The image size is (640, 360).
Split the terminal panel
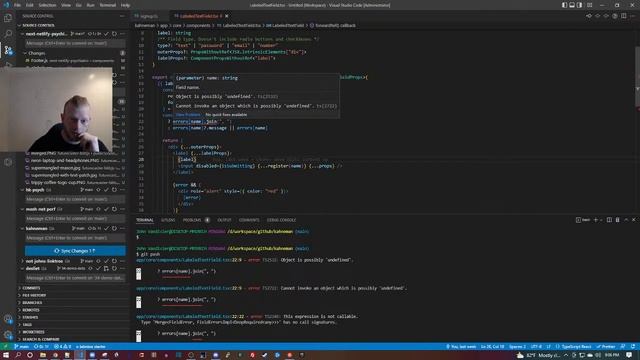click(609, 220)
